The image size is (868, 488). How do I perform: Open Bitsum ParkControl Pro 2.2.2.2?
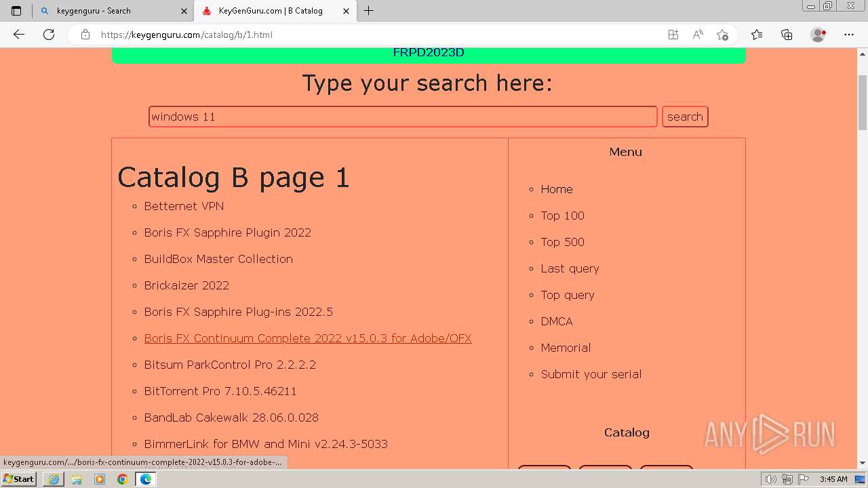[x=230, y=365]
